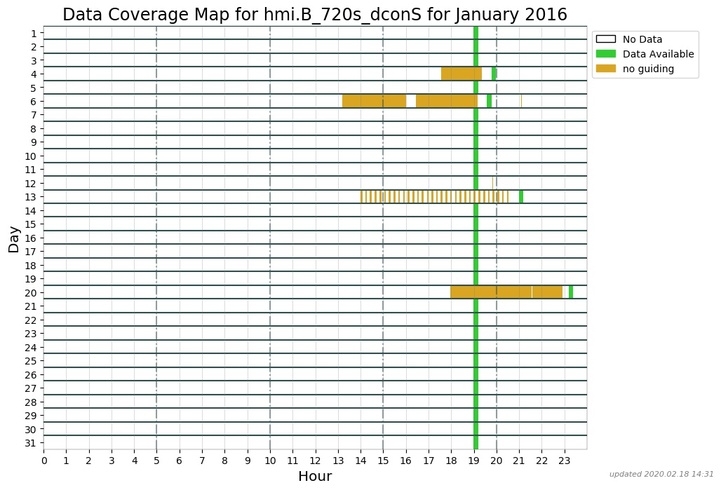Screen dimensions: 721x490
Task: Click the "Day" y-axis label
Action: pyautogui.click(x=14, y=239)
